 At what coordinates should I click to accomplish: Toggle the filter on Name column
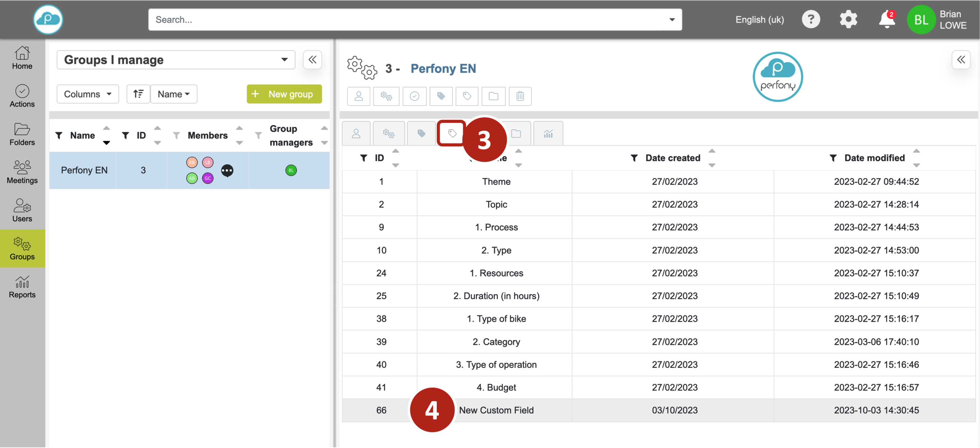59,135
